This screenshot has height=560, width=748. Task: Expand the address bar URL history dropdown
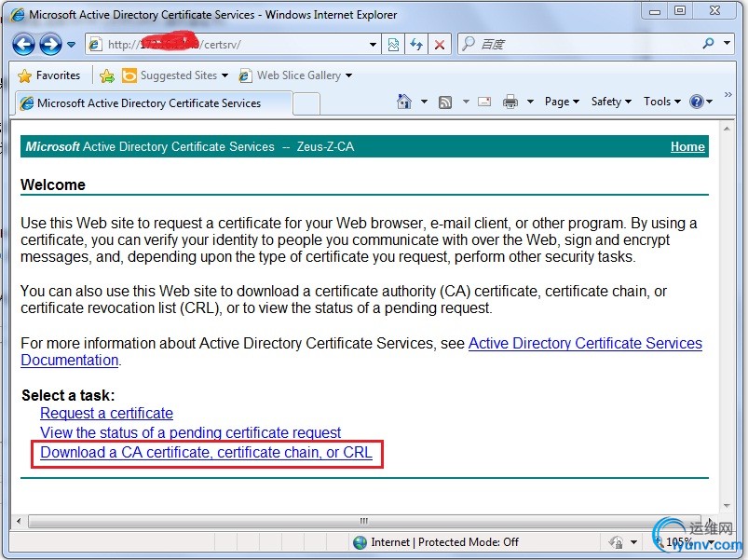373,45
